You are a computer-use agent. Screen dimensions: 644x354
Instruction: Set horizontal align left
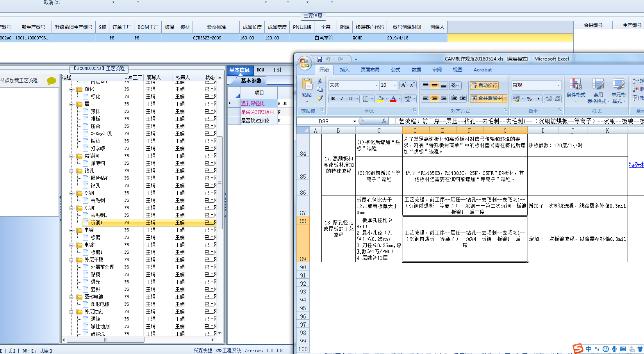pos(426,98)
